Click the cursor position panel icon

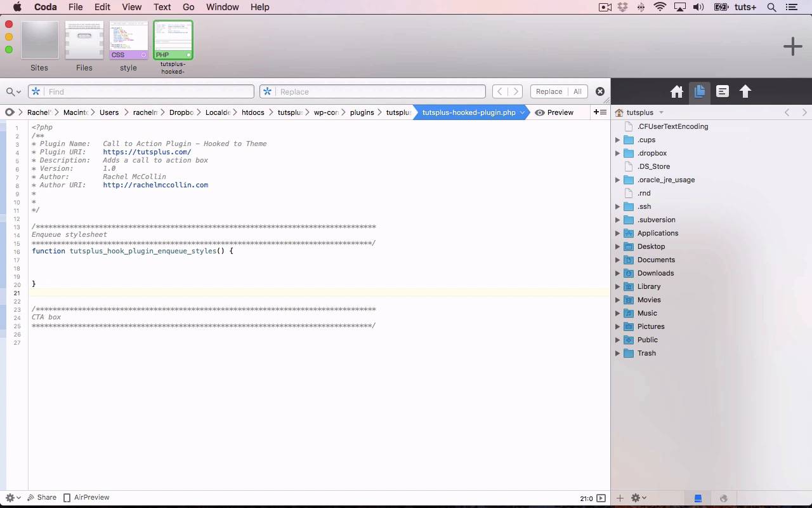click(x=601, y=498)
